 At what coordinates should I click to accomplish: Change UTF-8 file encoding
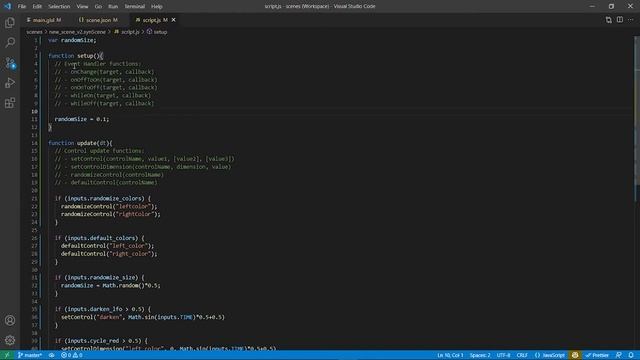pyautogui.click(x=503, y=355)
